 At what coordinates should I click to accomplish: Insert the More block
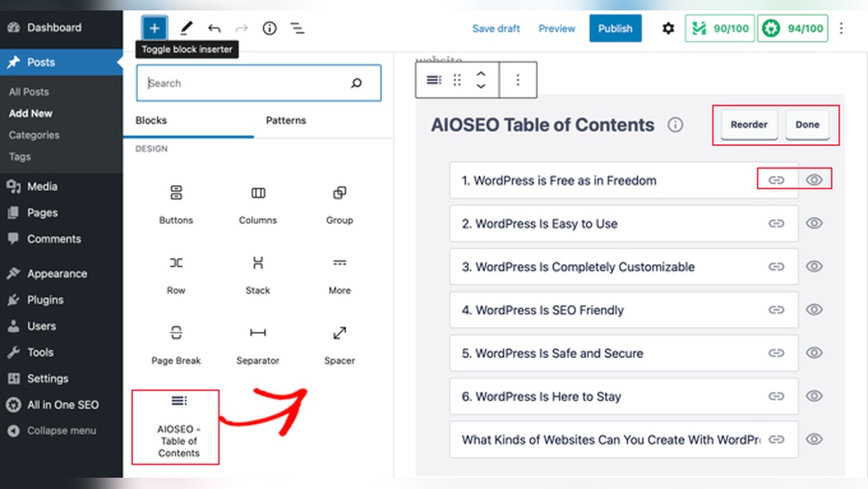click(339, 274)
